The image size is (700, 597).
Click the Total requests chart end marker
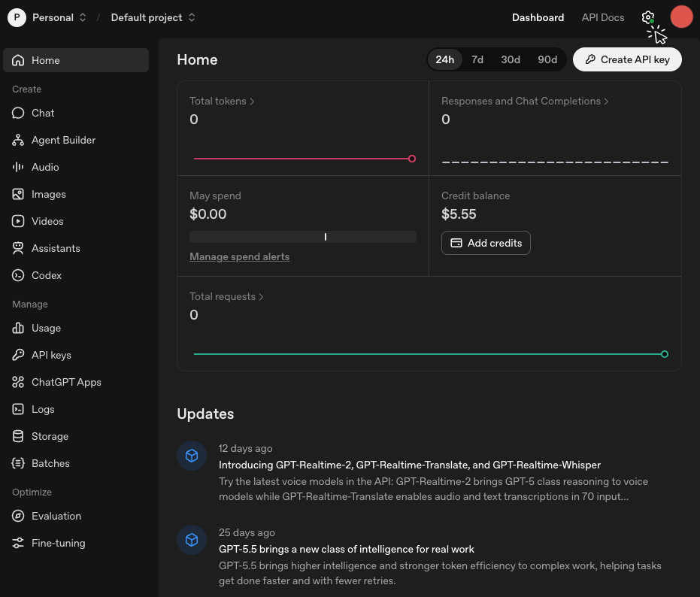665,354
